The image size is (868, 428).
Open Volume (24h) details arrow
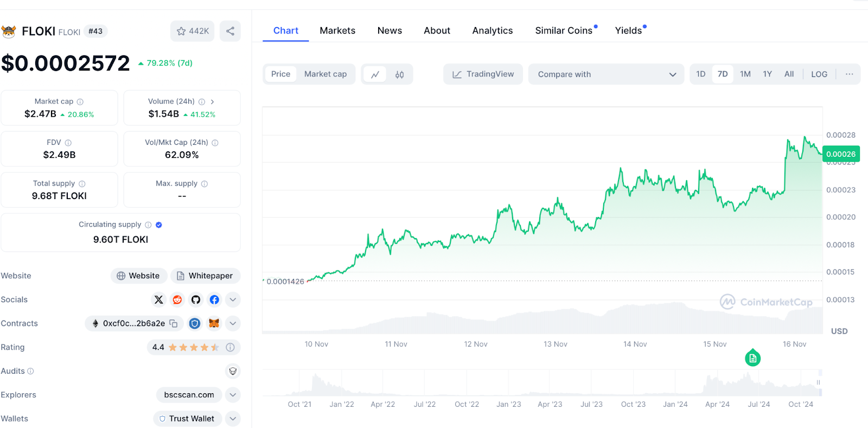pos(212,101)
